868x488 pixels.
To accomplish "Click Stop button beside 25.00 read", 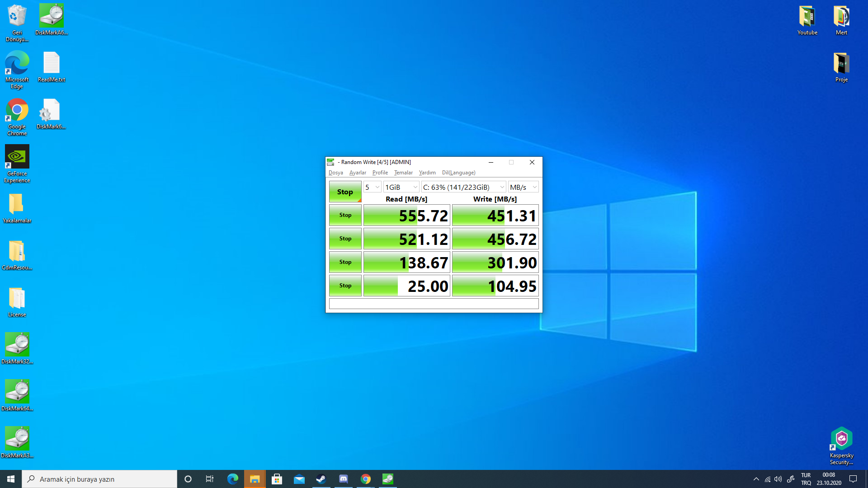I will click(345, 286).
